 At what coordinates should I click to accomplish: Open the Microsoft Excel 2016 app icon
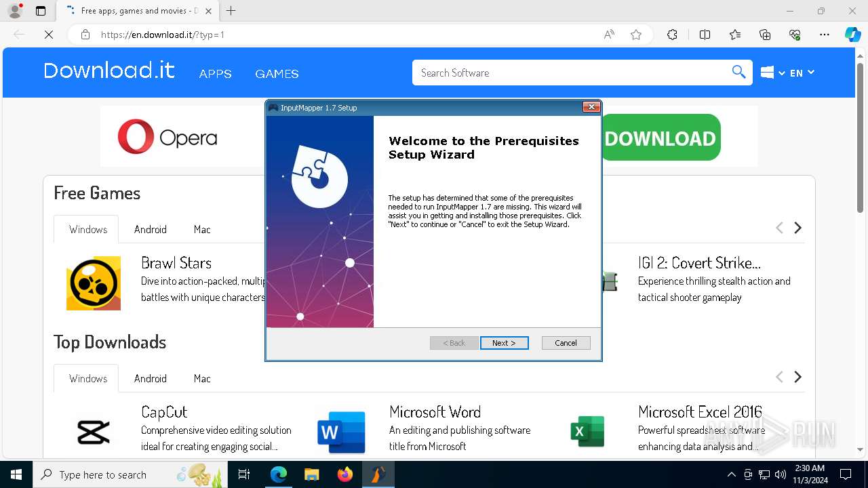point(587,432)
